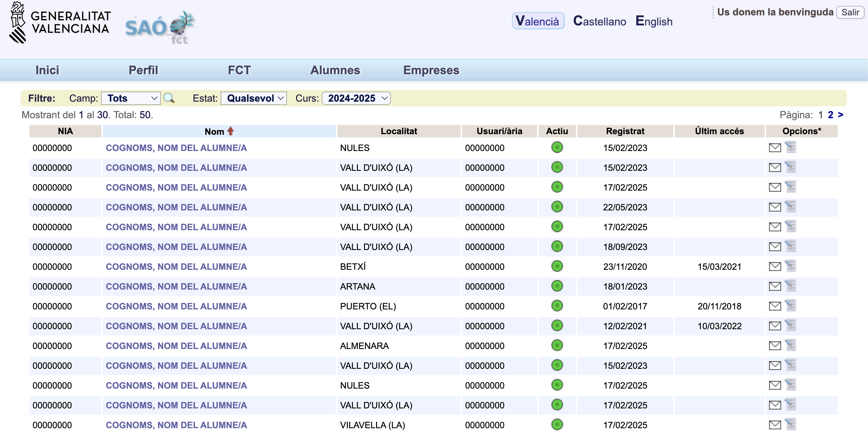Screen dimensions: 868x435
Task: Open the Curs 2024-2025 dropdown
Action: 356,98
